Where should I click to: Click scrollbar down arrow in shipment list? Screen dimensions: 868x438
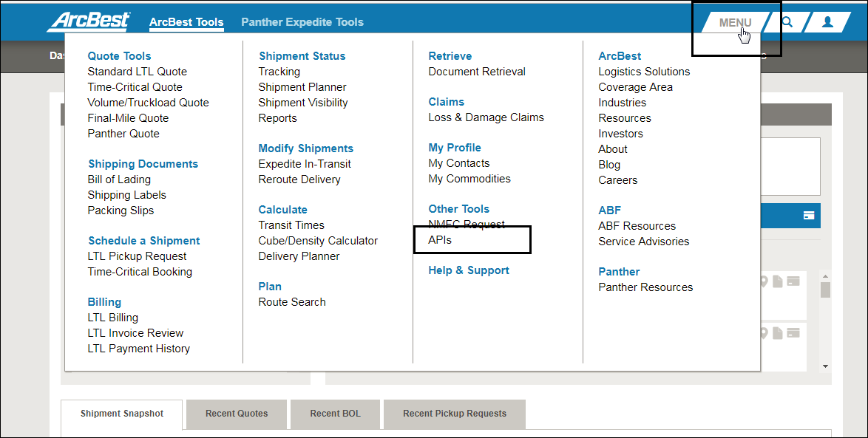825,366
